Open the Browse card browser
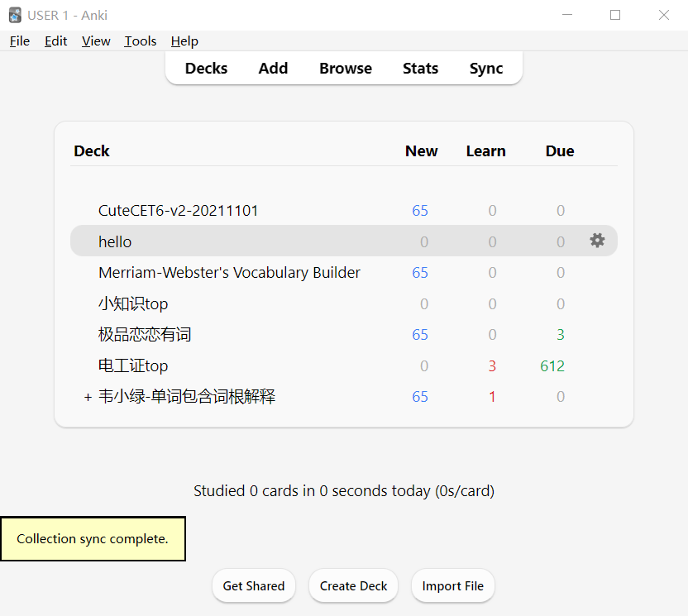Image resolution: width=688 pixels, height=616 pixels. 346,69
